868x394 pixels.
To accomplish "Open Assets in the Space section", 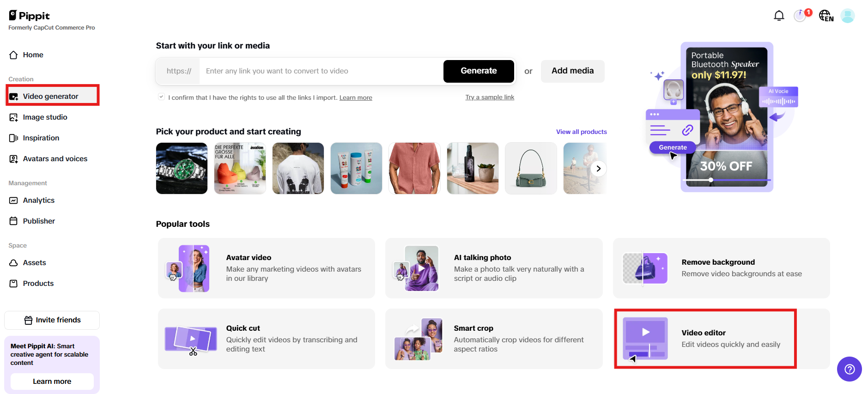I will (34, 262).
